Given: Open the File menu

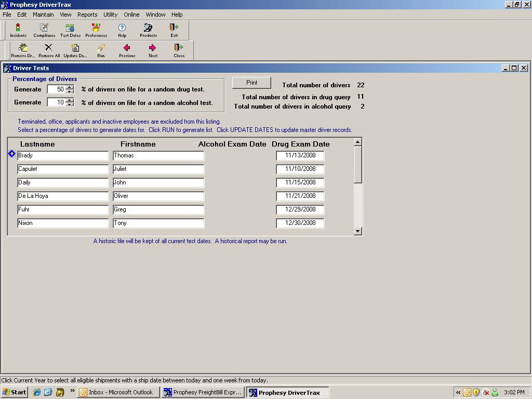Looking at the screenshot, I should point(7,15).
